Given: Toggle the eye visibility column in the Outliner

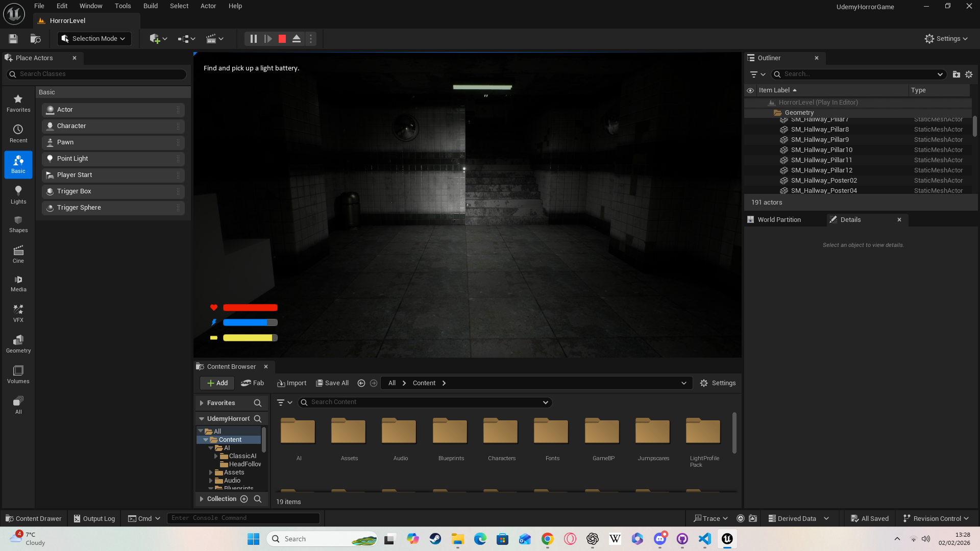Looking at the screenshot, I should coord(750,90).
